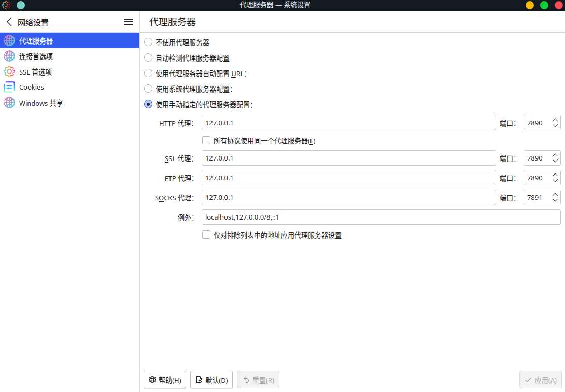Open the SSL 首选项 settings page
The image size is (565, 392).
point(9,71)
